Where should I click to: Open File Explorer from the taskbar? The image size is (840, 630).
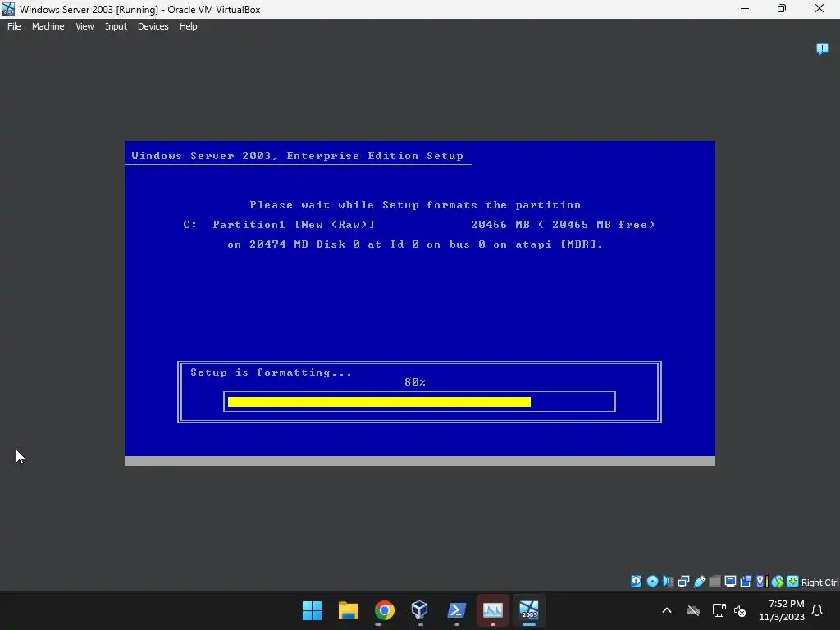[x=348, y=610]
